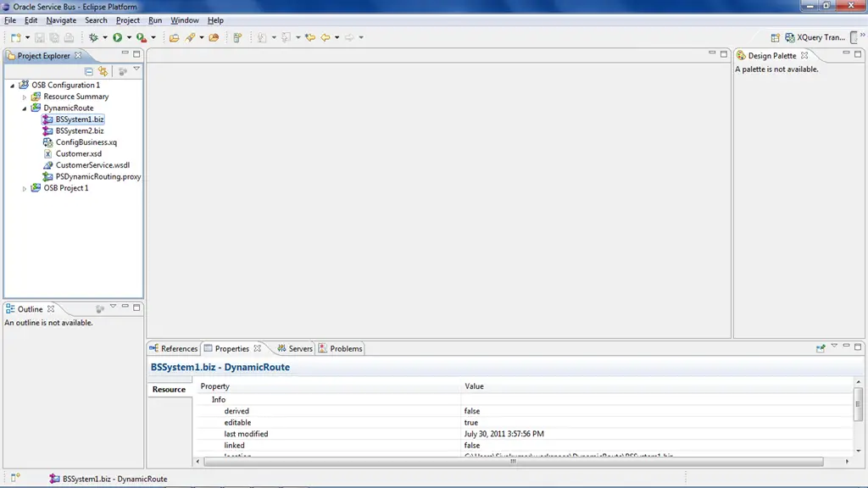Click the Search flashlight toolbar icon
Image resolution: width=868 pixels, height=488 pixels.
pos(191,37)
